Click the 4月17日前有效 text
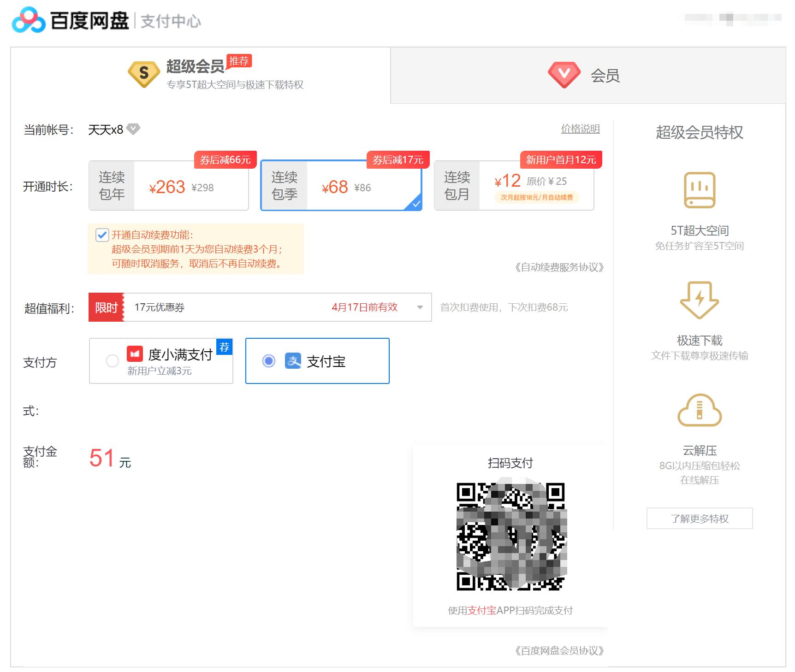 364,307
